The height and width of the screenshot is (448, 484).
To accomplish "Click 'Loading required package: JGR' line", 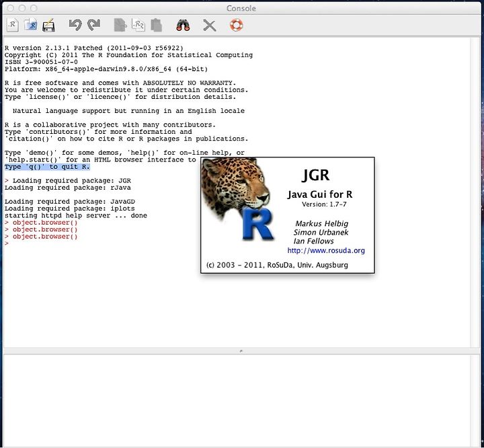I will pyautogui.click(x=72, y=181).
